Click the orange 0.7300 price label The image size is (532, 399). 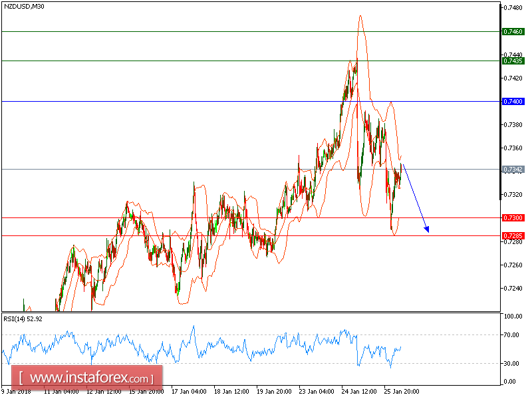tap(512, 217)
